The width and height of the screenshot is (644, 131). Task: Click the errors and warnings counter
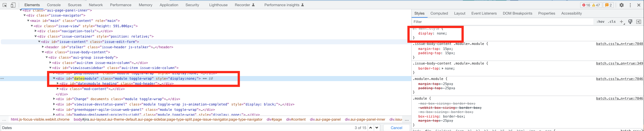[591, 5]
